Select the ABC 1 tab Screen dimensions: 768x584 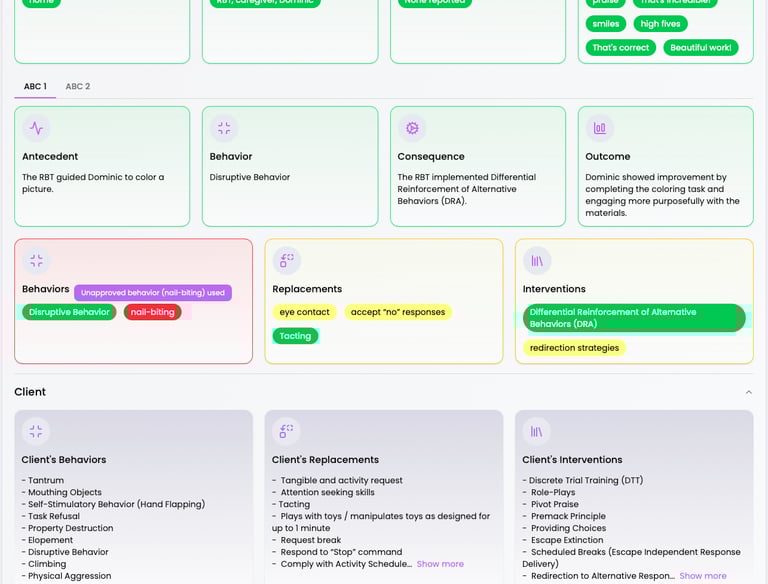pos(35,87)
